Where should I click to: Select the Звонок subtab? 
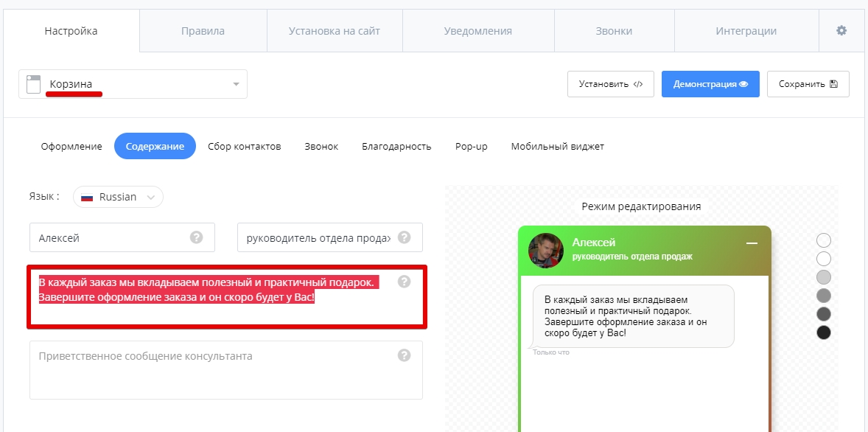321,146
